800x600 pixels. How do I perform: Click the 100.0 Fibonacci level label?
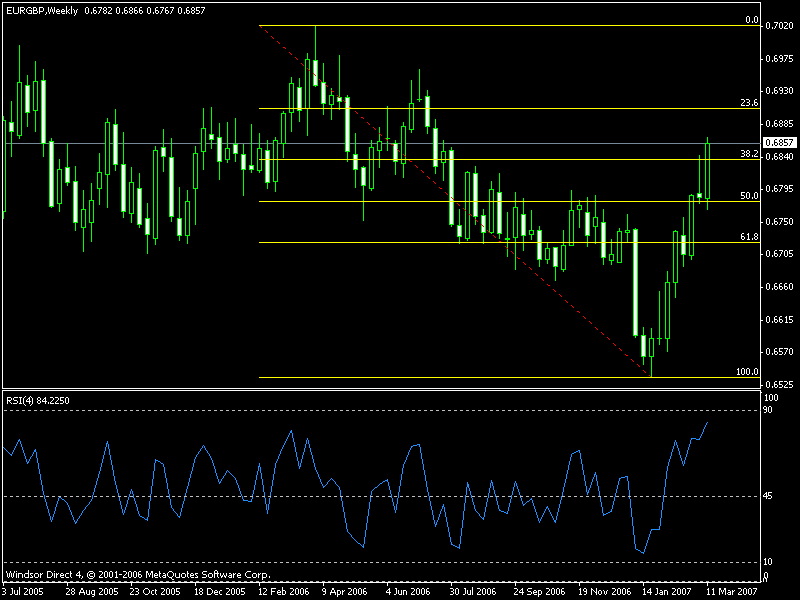click(x=747, y=372)
